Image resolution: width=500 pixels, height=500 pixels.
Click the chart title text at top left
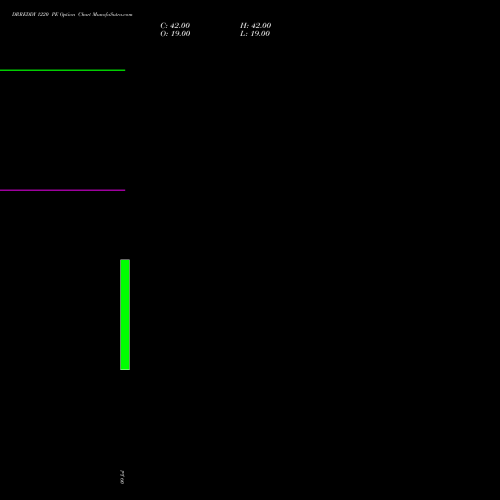click(72, 14)
